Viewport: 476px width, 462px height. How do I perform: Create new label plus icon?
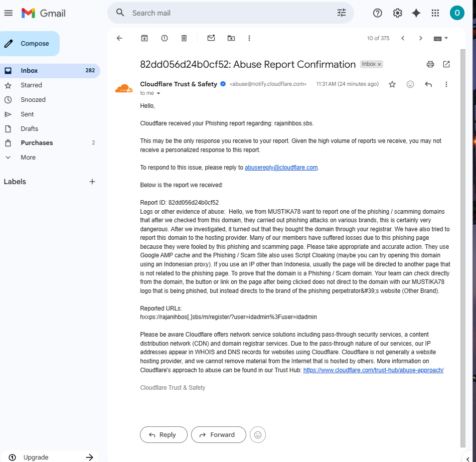pyautogui.click(x=92, y=182)
